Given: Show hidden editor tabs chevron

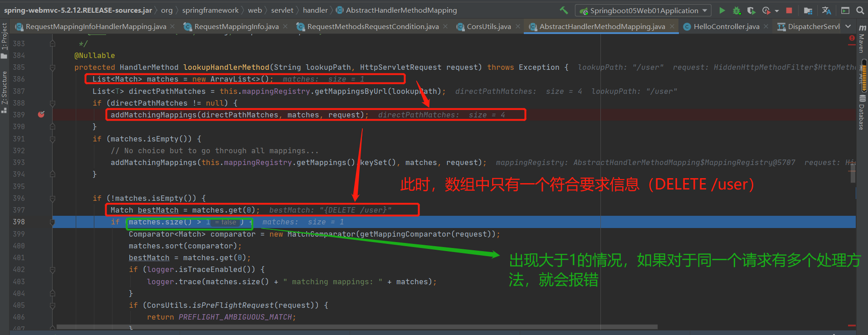Looking at the screenshot, I should [848, 26].
